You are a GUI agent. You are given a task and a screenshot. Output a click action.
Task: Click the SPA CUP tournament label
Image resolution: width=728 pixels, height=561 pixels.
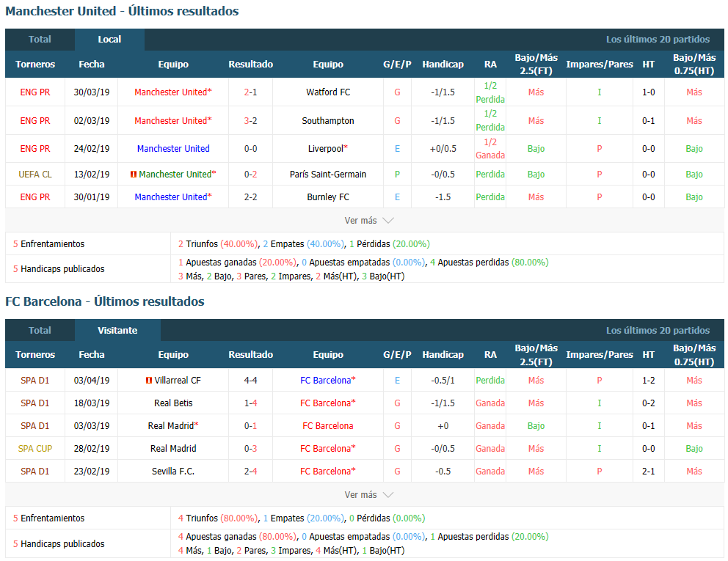pos(35,449)
